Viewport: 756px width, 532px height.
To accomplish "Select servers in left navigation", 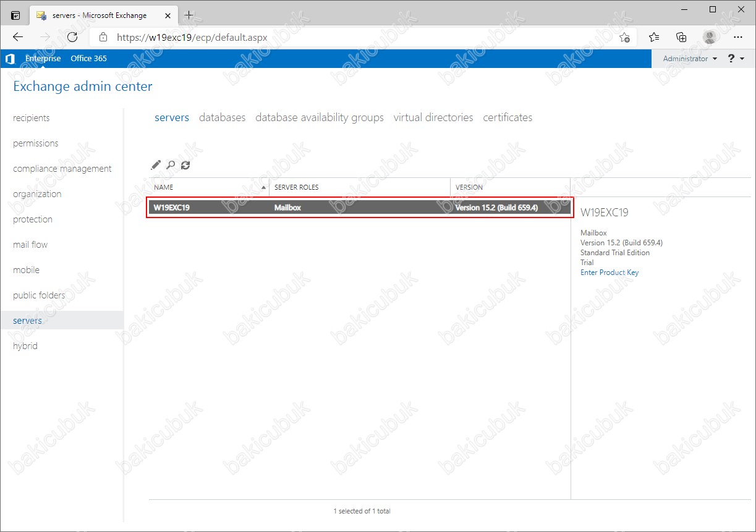I will [x=27, y=321].
